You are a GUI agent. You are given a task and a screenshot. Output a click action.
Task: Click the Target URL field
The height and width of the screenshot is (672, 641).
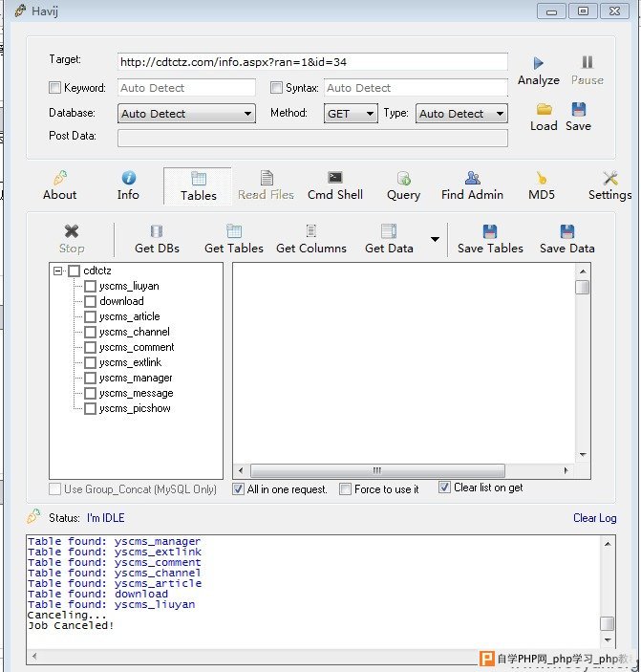click(x=312, y=62)
